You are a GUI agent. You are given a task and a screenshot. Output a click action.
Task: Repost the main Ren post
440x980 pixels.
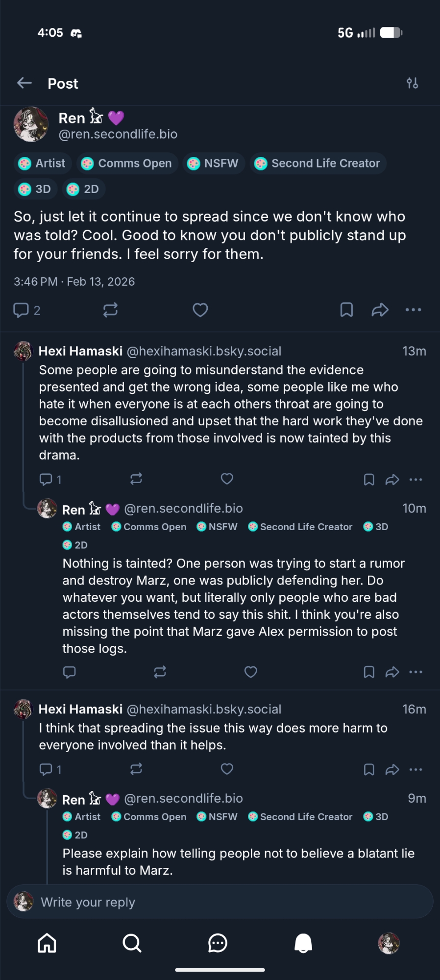(x=110, y=310)
